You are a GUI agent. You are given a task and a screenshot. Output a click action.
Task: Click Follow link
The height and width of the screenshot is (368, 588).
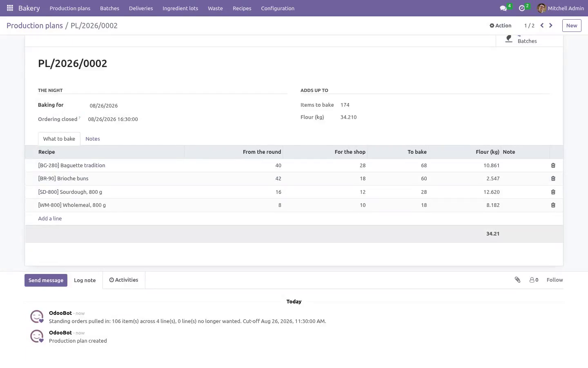(x=555, y=280)
